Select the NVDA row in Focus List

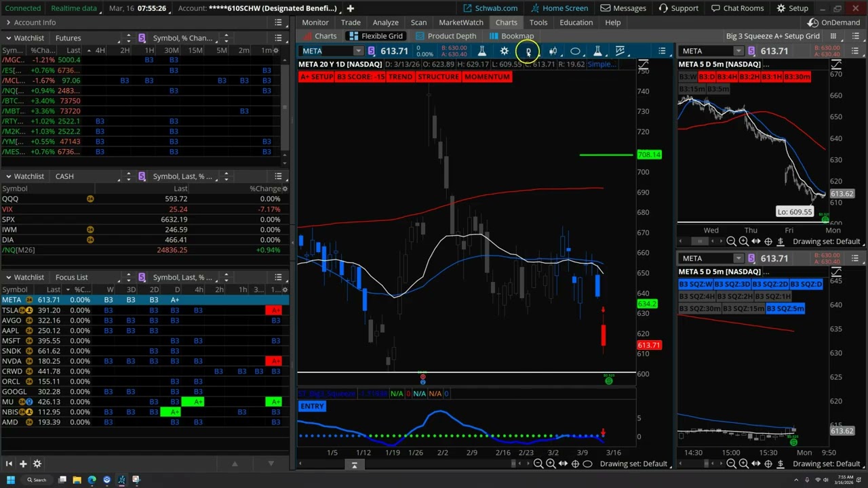point(144,361)
